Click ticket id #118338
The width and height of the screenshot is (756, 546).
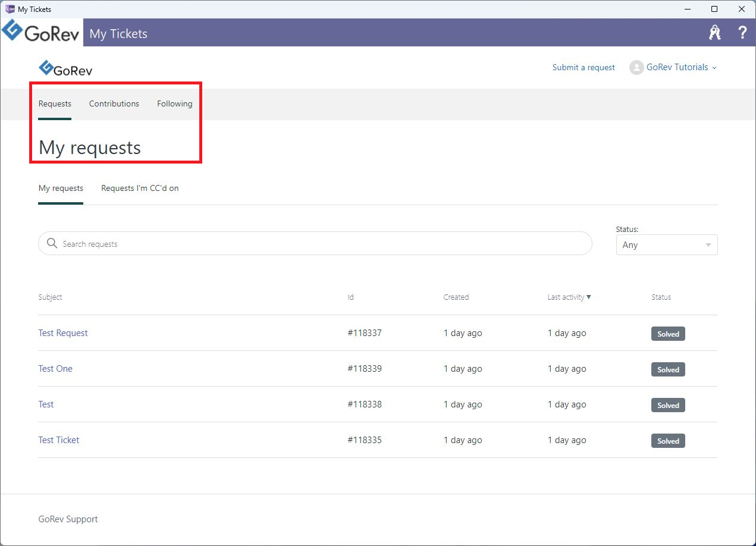[365, 404]
